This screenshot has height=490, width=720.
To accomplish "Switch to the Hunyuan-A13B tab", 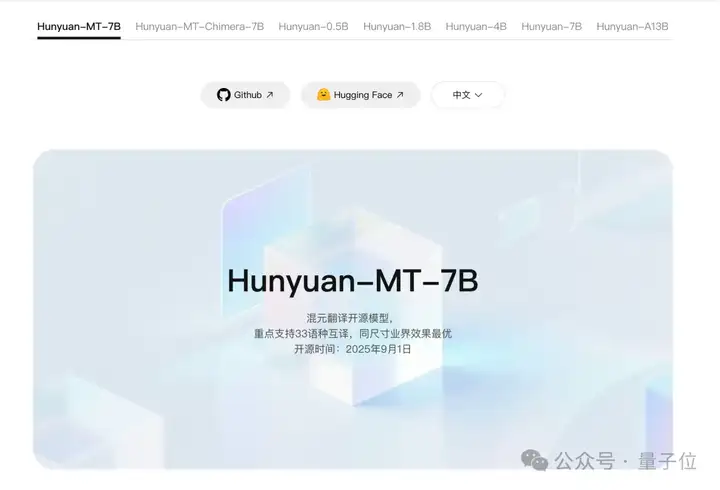I will [632, 27].
